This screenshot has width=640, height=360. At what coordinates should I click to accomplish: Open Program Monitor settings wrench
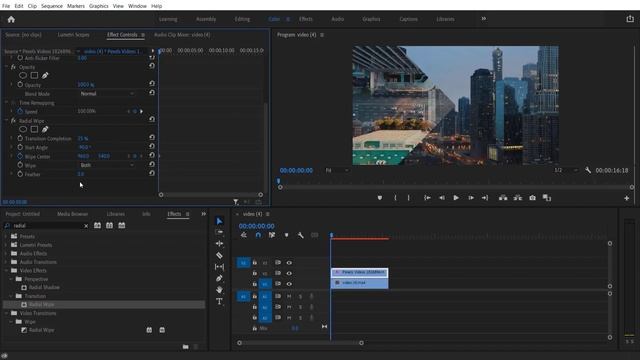(588, 170)
